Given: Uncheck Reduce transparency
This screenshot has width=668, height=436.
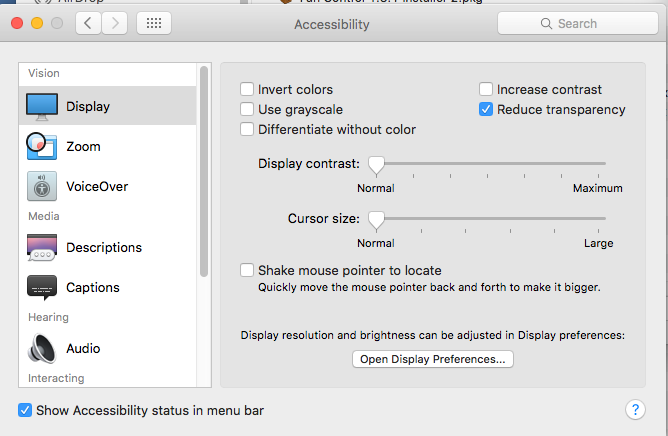Looking at the screenshot, I should (x=486, y=109).
